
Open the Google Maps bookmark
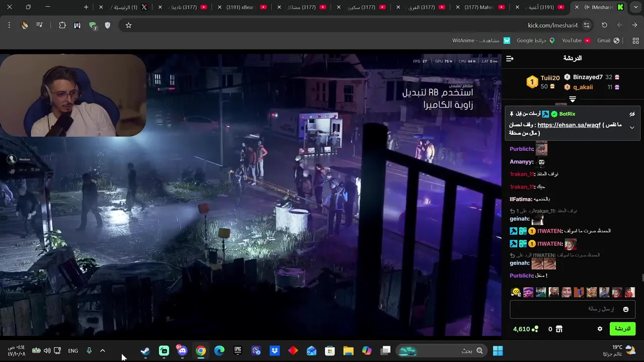(536, 41)
